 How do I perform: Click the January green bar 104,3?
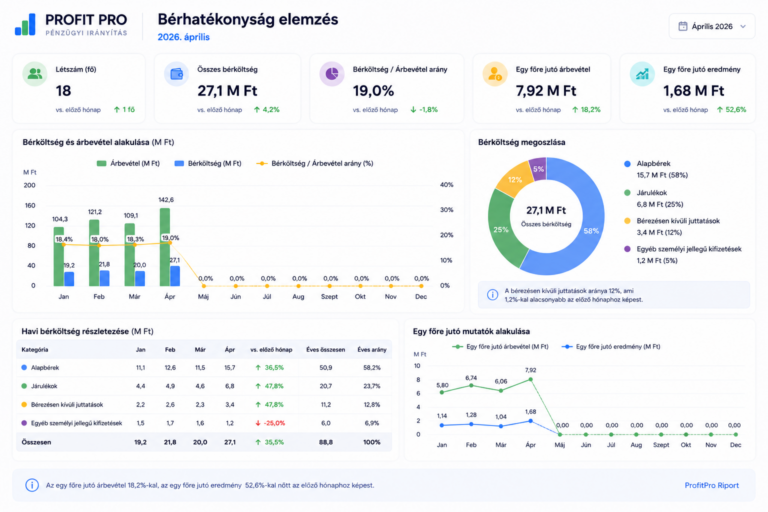pos(59,257)
